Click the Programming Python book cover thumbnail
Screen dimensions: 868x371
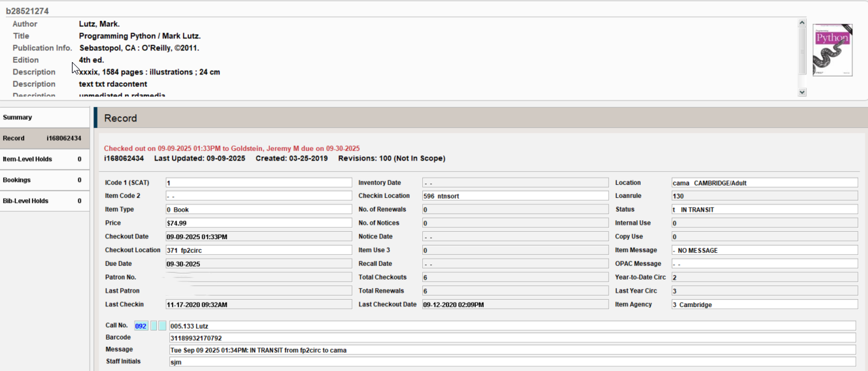coord(832,50)
